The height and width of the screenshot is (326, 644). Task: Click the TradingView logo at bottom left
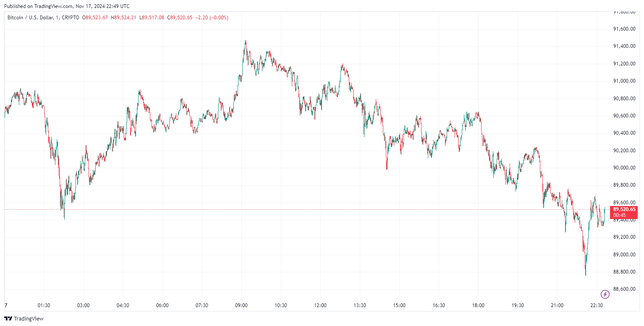tap(24, 318)
